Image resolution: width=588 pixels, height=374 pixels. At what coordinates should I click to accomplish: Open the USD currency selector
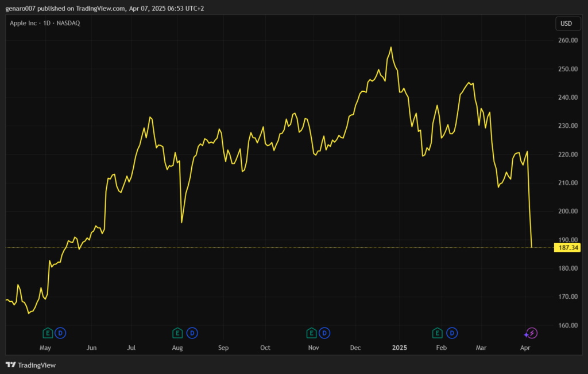566,24
